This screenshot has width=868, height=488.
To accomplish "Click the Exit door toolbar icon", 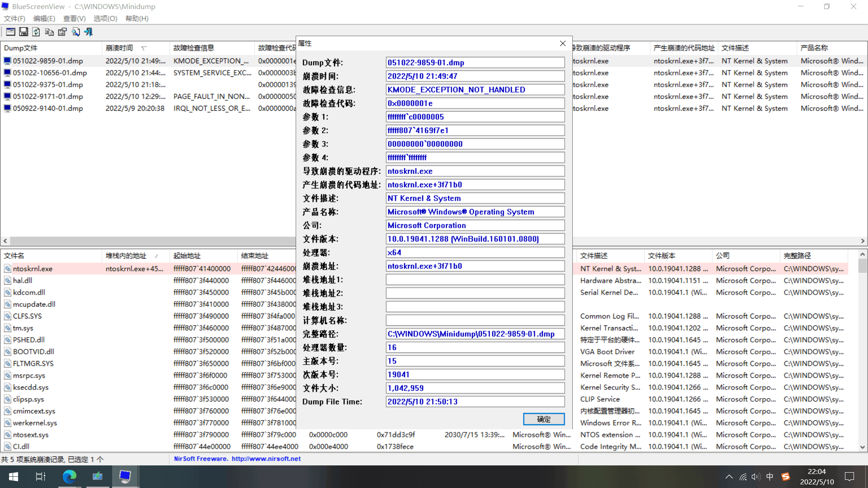I will coord(89,32).
